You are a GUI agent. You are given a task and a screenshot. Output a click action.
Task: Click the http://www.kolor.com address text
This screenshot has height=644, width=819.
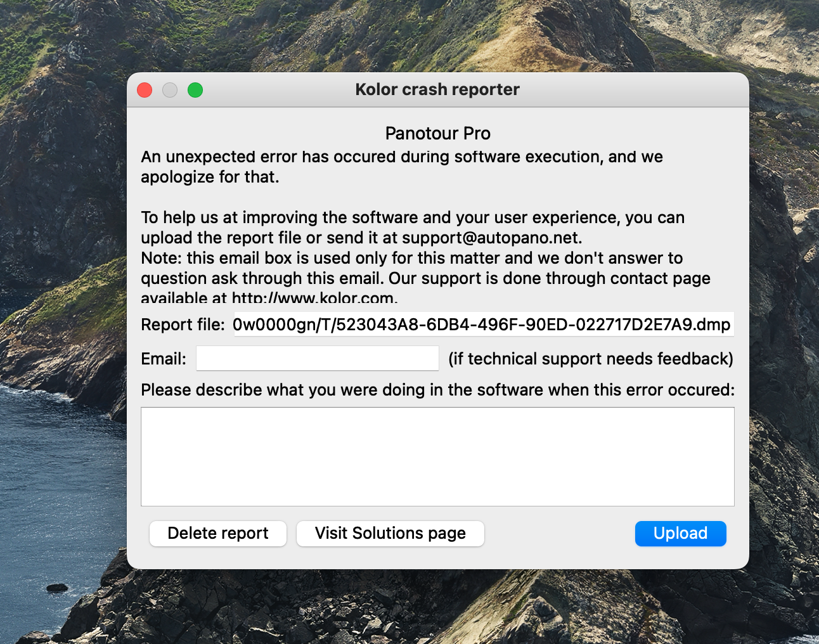[314, 298]
